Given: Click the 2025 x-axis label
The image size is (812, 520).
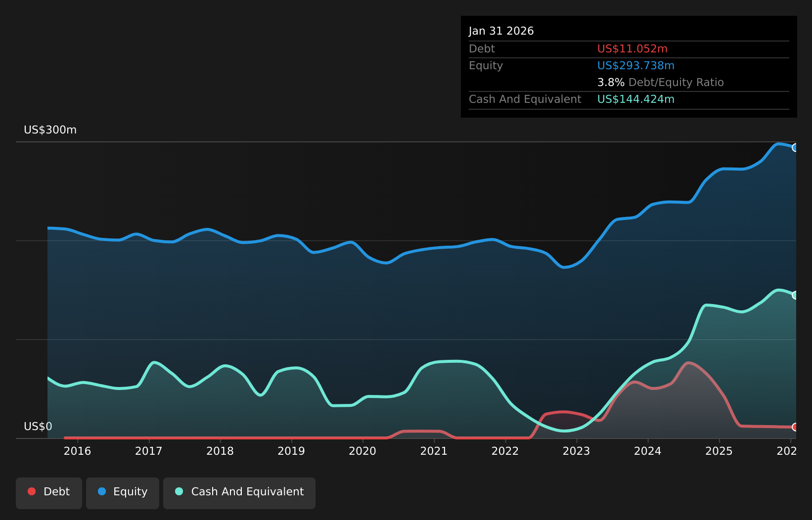Looking at the screenshot, I should 719,451.
